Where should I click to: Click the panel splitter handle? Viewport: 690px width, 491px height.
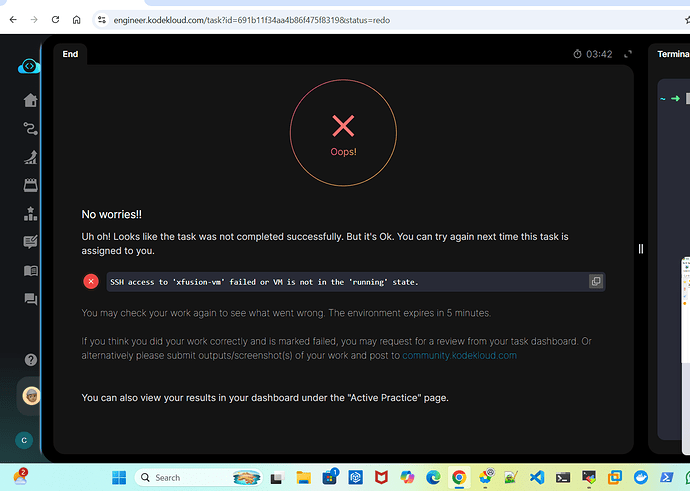pyautogui.click(x=641, y=249)
